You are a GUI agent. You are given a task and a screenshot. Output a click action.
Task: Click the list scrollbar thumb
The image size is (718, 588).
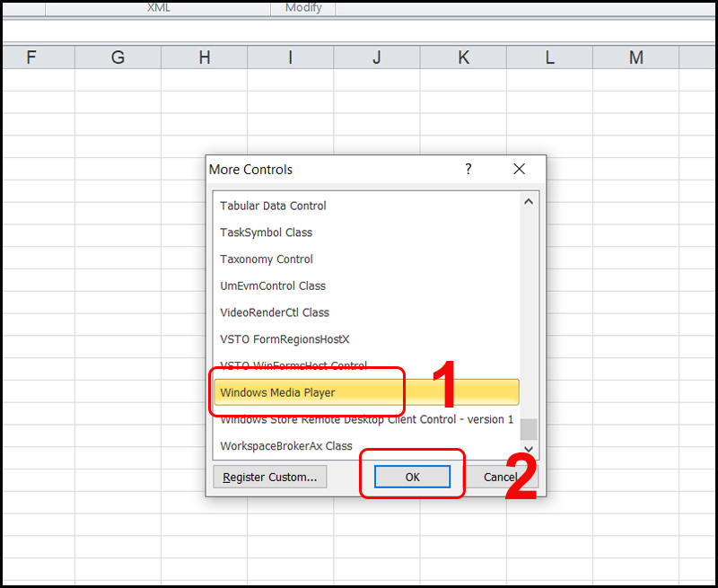click(x=529, y=429)
